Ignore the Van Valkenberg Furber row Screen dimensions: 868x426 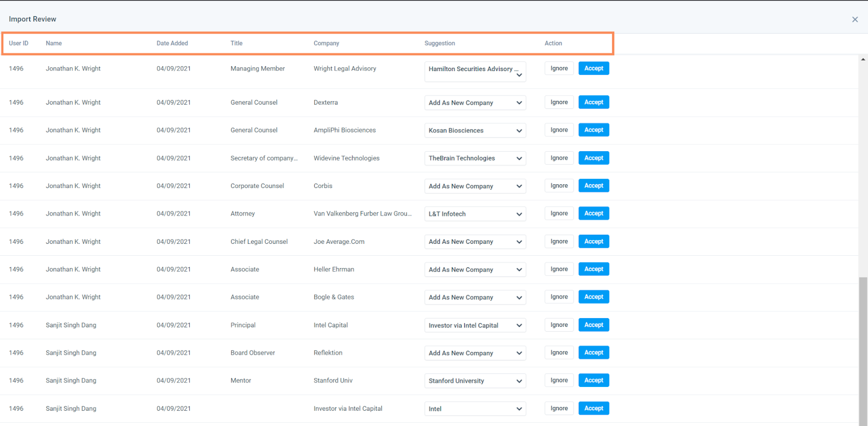[x=559, y=213]
